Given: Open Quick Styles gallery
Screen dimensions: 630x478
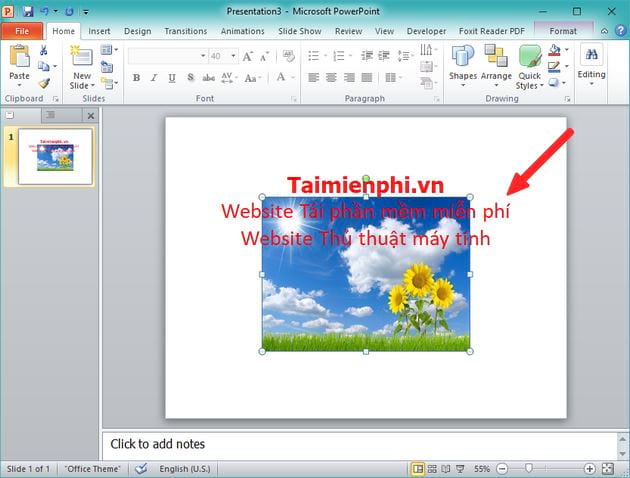Looking at the screenshot, I should pos(529,67).
